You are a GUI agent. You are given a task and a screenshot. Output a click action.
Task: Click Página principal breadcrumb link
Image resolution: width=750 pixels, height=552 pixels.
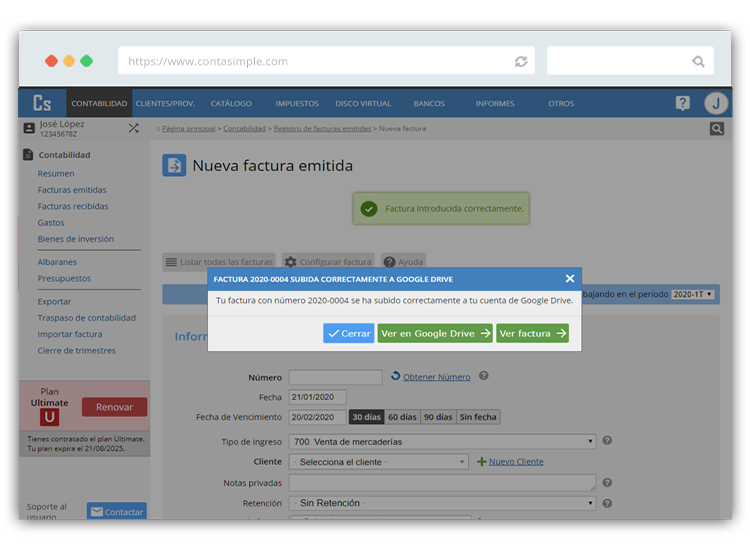pyautogui.click(x=188, y=129)
